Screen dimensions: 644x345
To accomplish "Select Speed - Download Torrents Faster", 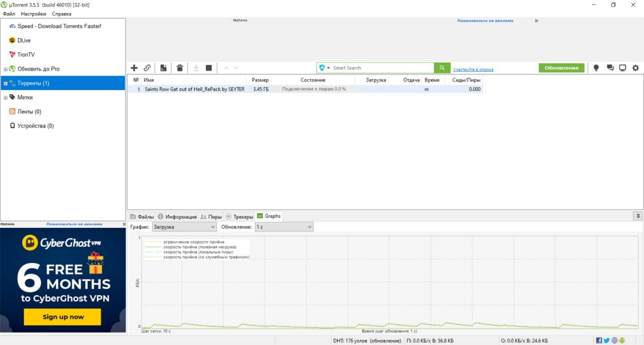I will (x=59, y=26).
